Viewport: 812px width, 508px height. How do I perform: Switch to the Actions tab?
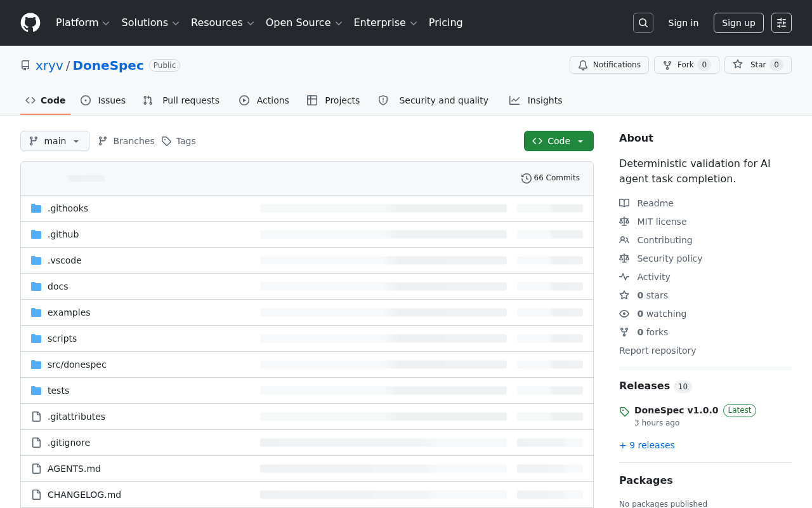[x=264, y=100]
